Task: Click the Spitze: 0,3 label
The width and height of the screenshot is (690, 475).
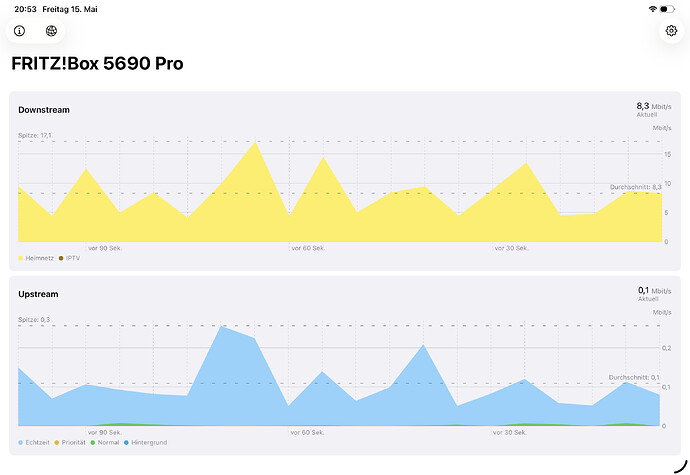Action: [34, 320]
